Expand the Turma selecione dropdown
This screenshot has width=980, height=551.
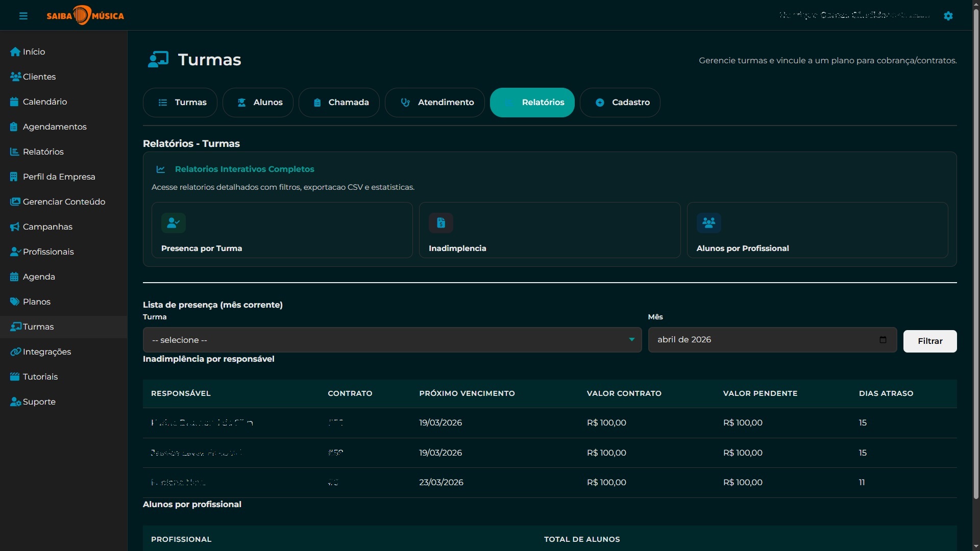[392, 340]
